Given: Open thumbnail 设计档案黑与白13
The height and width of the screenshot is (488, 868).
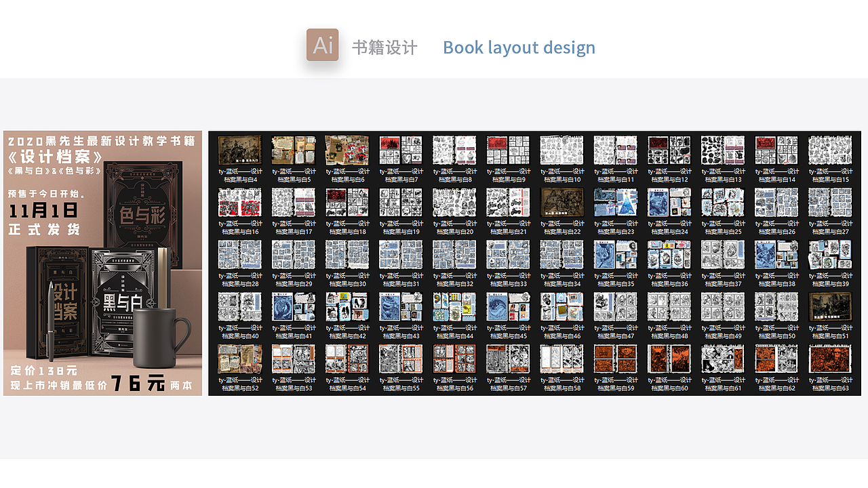Looking at the screenshot, I should (x=723, y=150).
